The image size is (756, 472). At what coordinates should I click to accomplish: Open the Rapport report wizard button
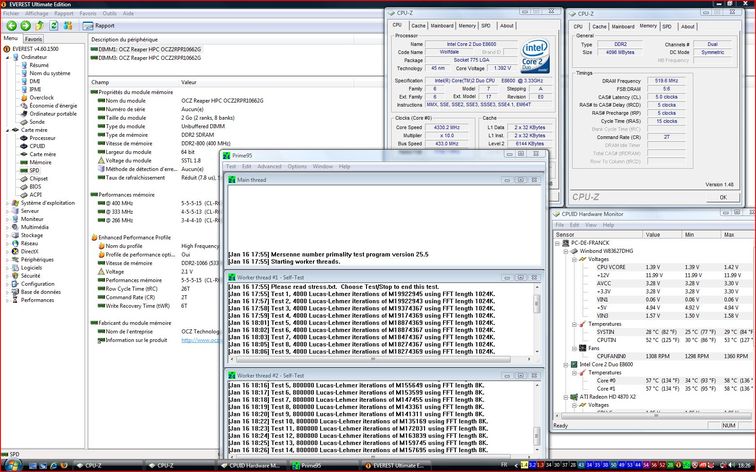coord(99,26)
